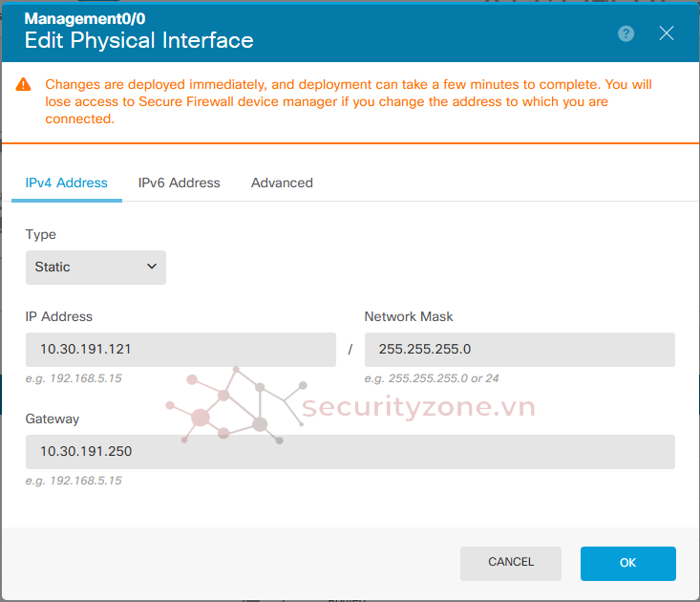Confirm changes with the OK button
Viewport: 700px width, 602px height.
click(x=627, y=563)
